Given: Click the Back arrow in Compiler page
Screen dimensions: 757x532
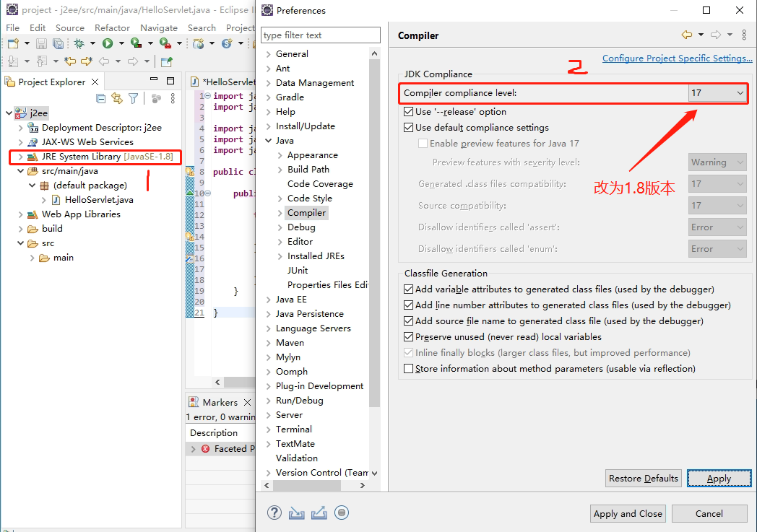Looking at the screenshot, I should (x=686, y=35).
